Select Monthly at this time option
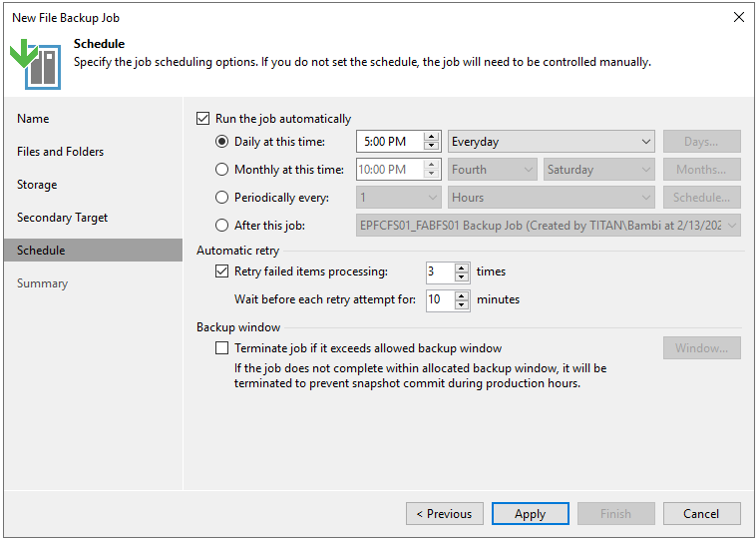This screenshot has width=756, height=538. coord(221,170)
